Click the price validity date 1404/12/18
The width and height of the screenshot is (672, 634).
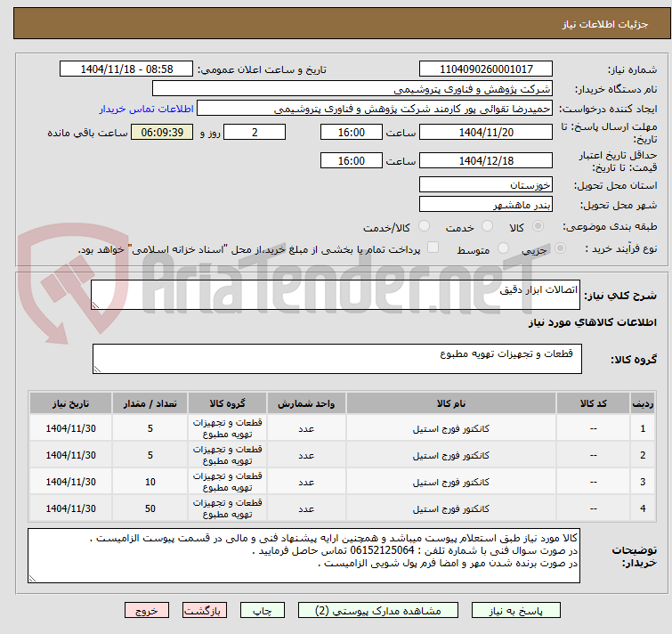coord(486,160)
